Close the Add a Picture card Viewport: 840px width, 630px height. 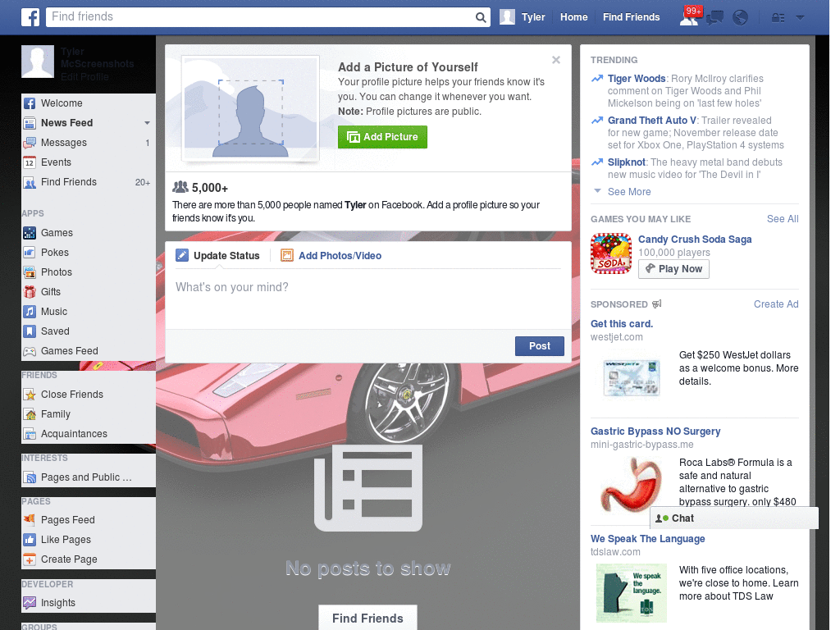556,60
